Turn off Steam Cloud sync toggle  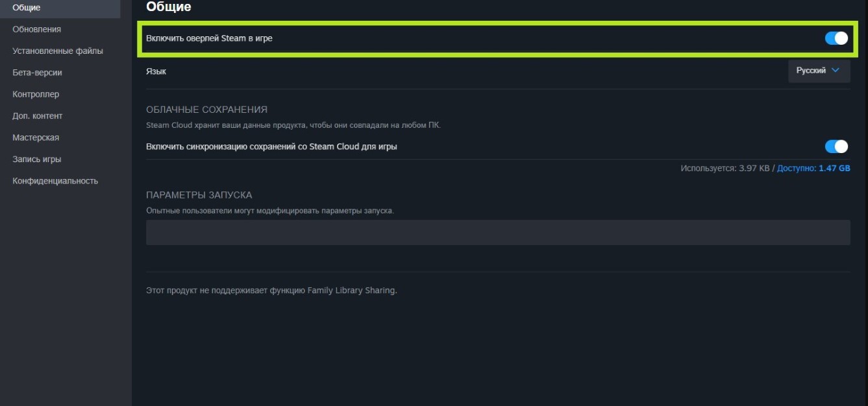[836, 147]
